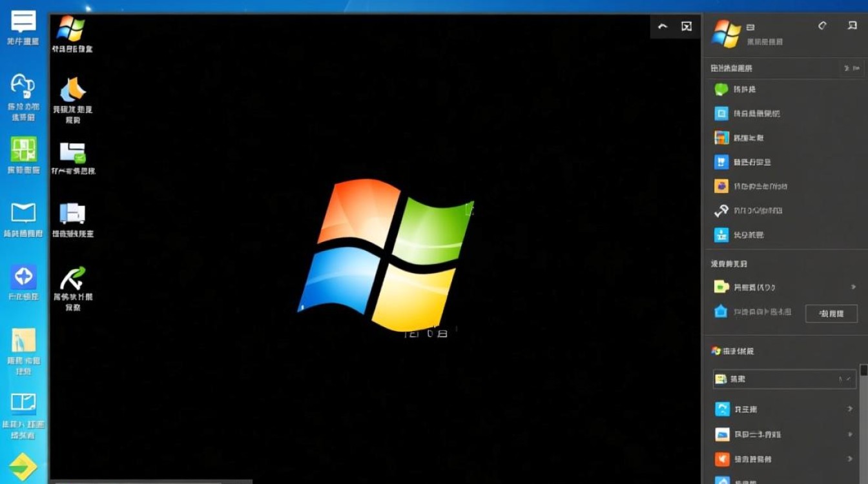868x484 pixels.
Task: Click the wrench tool icon in side panel
Action: pos(721,211)
